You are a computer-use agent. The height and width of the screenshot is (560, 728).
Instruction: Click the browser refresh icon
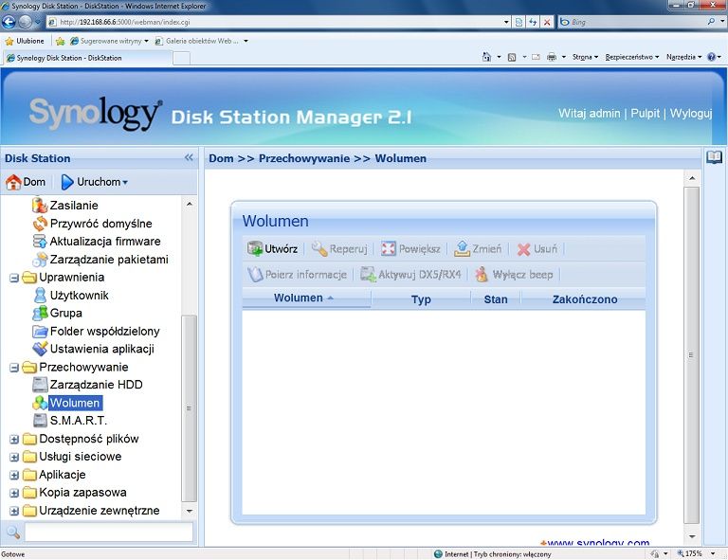[533, 22]
